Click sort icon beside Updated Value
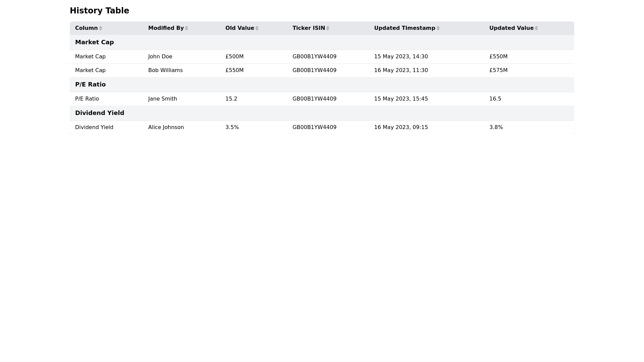The image size is (644, 362). point(536,28)
